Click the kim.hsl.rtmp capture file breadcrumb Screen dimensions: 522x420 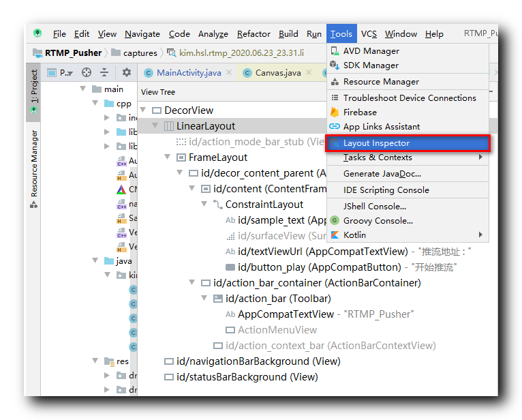coord(236,53)
